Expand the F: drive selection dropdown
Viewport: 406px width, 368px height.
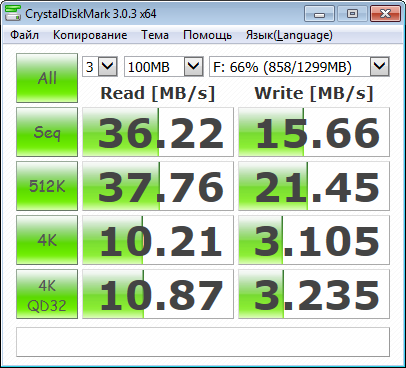coord(380,66)
